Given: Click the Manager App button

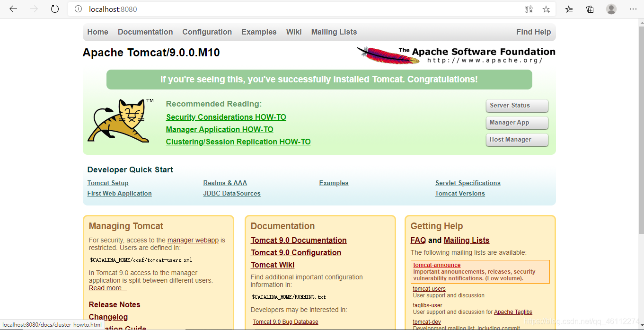Looking at the screenshot, I should tap(517, 123).
